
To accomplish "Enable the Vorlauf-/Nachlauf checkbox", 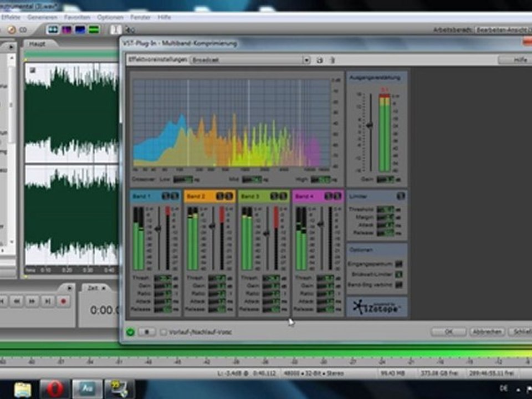I will pos(163,332).
